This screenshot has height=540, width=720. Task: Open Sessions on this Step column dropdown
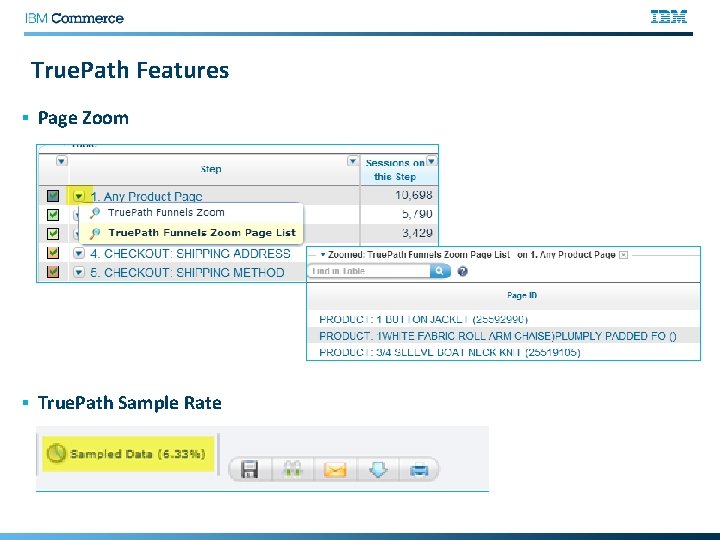click(431, 160)
